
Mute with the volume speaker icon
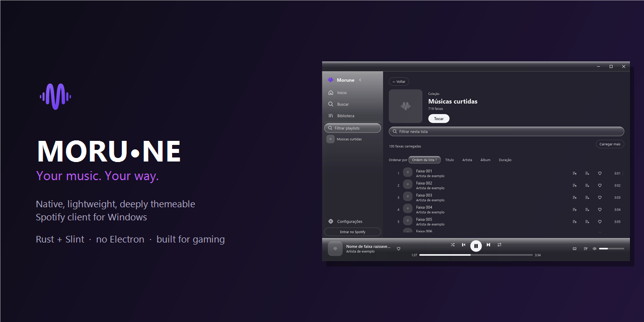(x=594, y=249)
